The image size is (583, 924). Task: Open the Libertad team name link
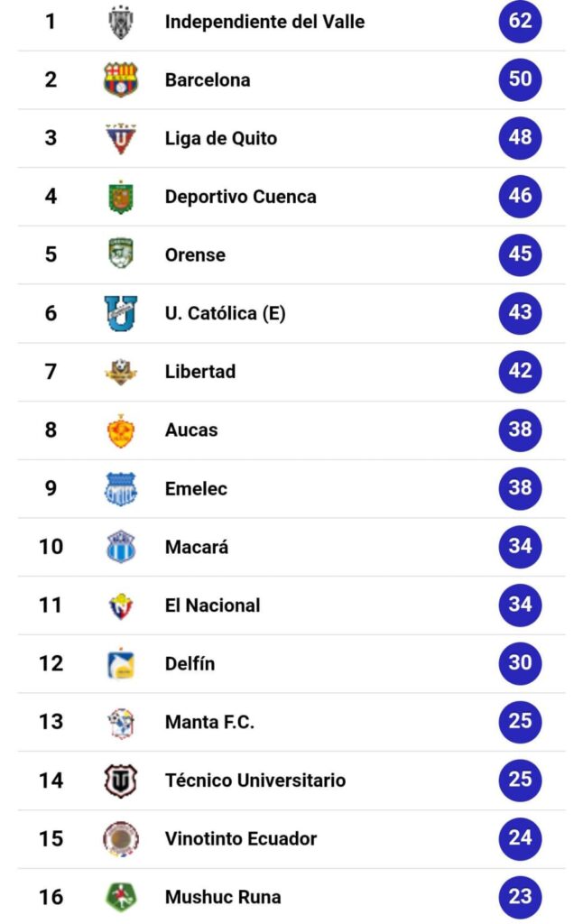[x=200, y=372]
